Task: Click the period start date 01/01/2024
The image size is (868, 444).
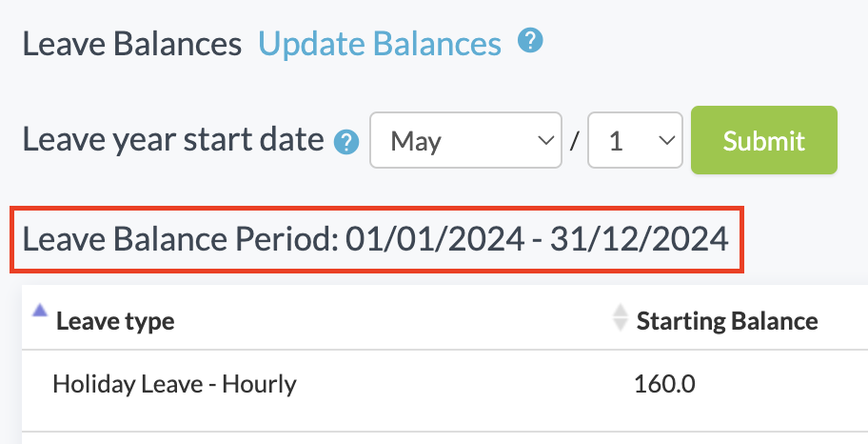Action: [x=434, y=239]
